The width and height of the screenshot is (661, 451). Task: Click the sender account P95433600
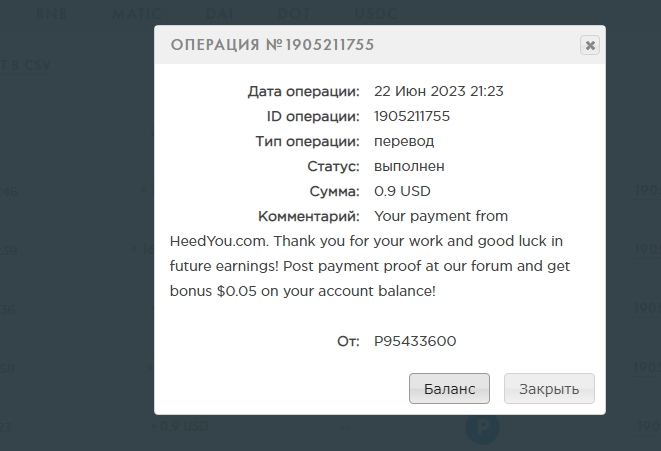[415, 341]
